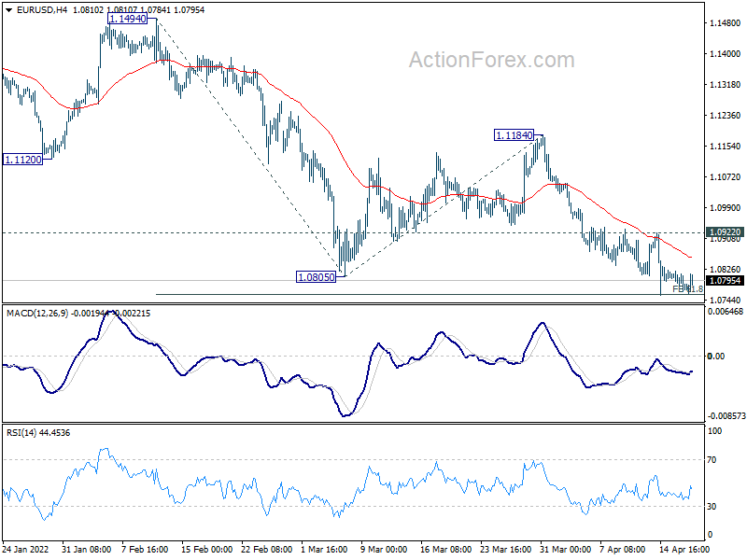Select the MACD(12,26,9) indicator label

[x=37, y=314]
